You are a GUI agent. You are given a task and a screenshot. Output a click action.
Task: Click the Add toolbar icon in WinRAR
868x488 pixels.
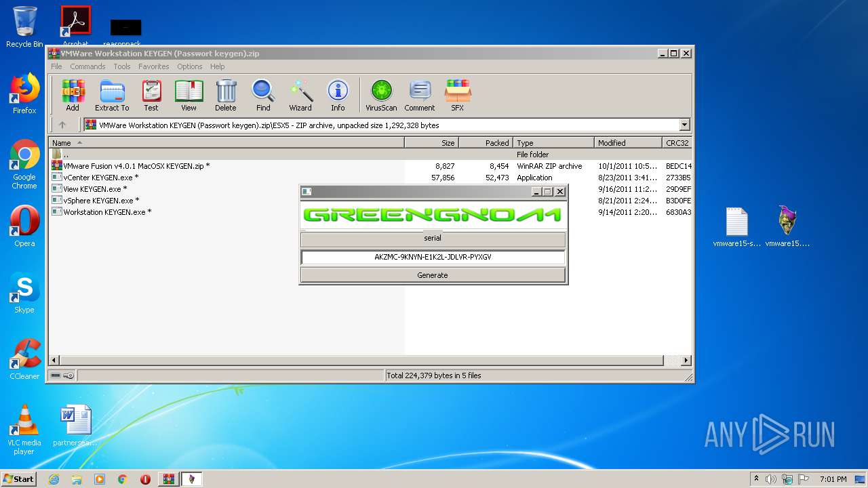[73, 95]
